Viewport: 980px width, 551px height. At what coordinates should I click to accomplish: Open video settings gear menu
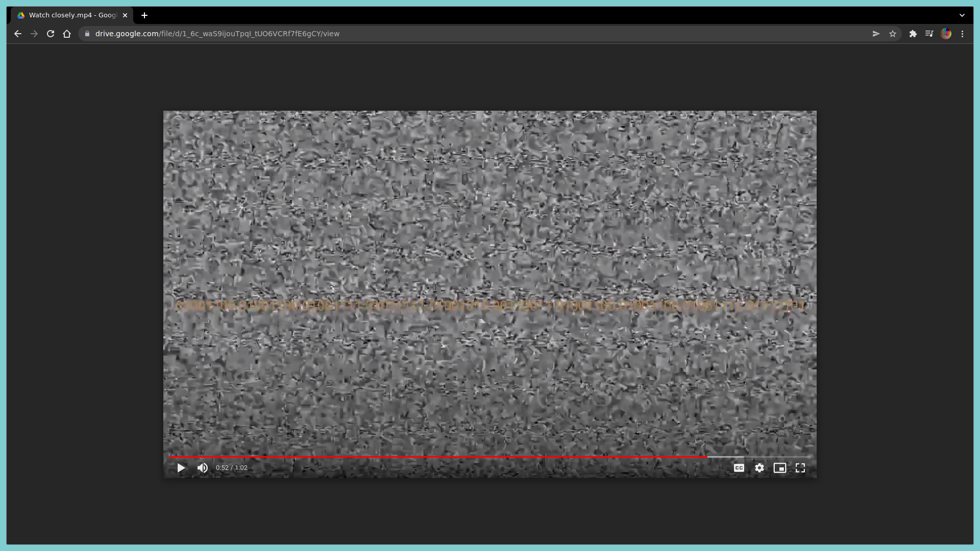tap(759, 468)
